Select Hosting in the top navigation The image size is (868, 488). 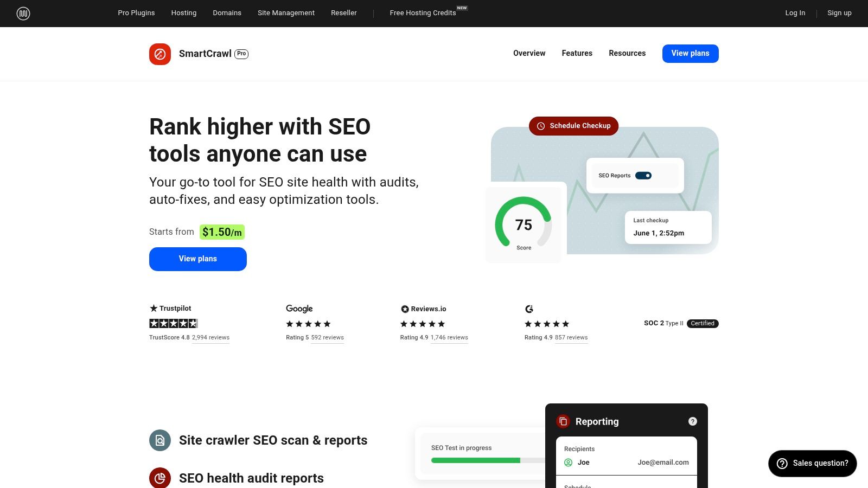(183, 13)
